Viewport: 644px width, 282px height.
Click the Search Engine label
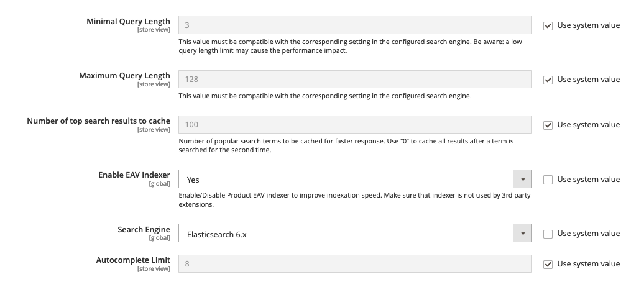[x=144, y=229]
